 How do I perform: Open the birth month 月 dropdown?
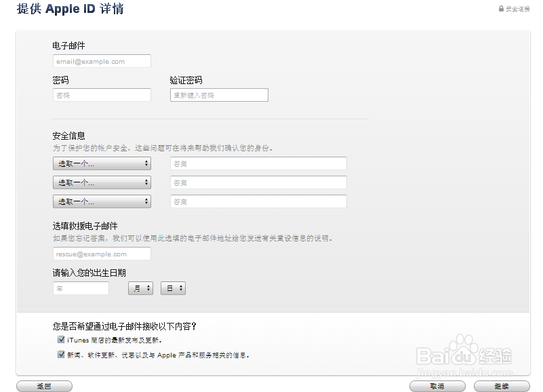pos(140,288)
